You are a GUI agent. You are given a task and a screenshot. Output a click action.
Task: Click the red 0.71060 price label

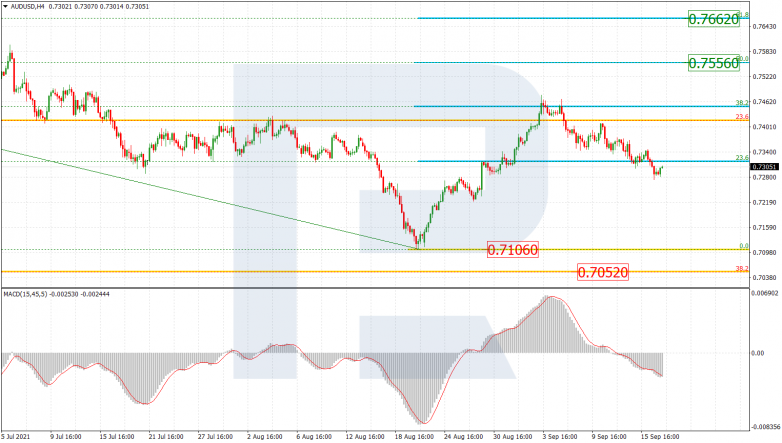513,249
